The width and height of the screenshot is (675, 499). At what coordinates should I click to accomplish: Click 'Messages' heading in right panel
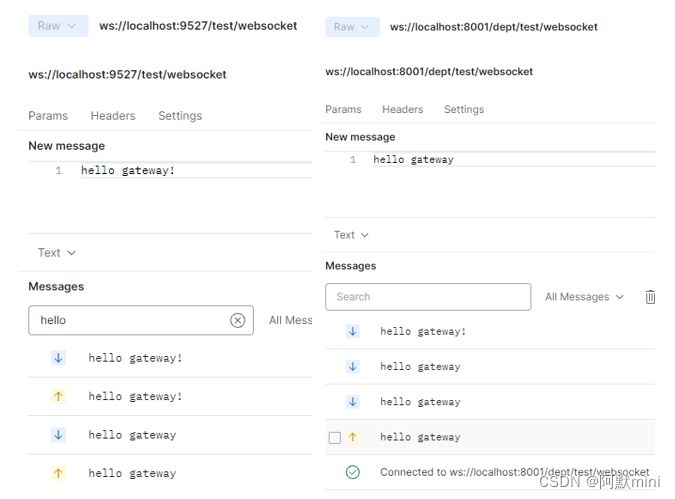click(351, 266)
